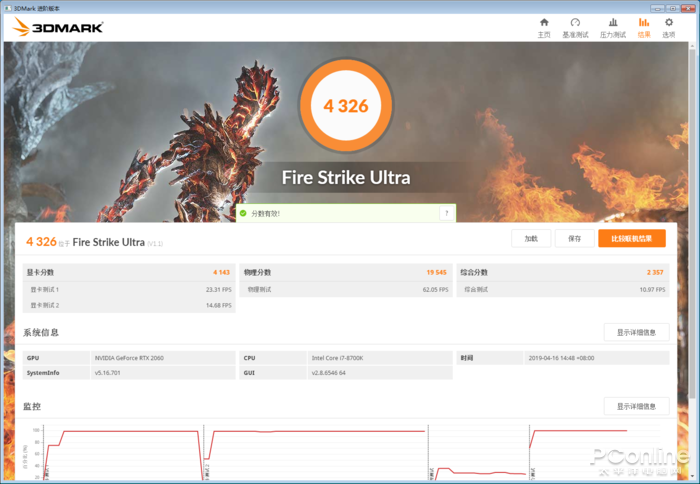700x484 pixels.
Task: Click the question mark help button
Action: 446,213
